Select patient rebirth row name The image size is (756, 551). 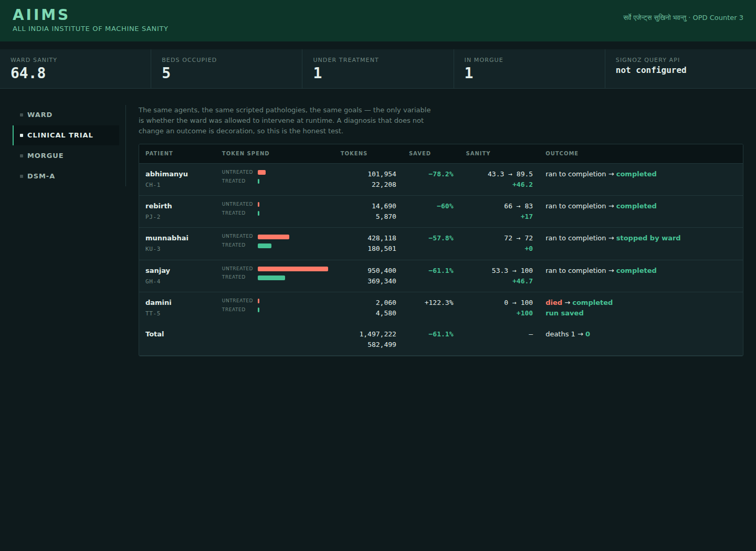[159, 206]
